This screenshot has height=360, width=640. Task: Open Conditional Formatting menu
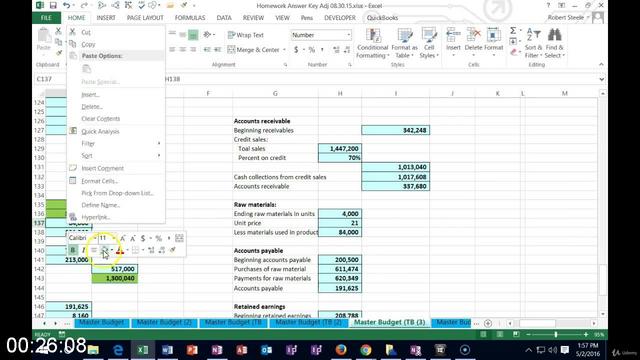click(x=372, y=44)
